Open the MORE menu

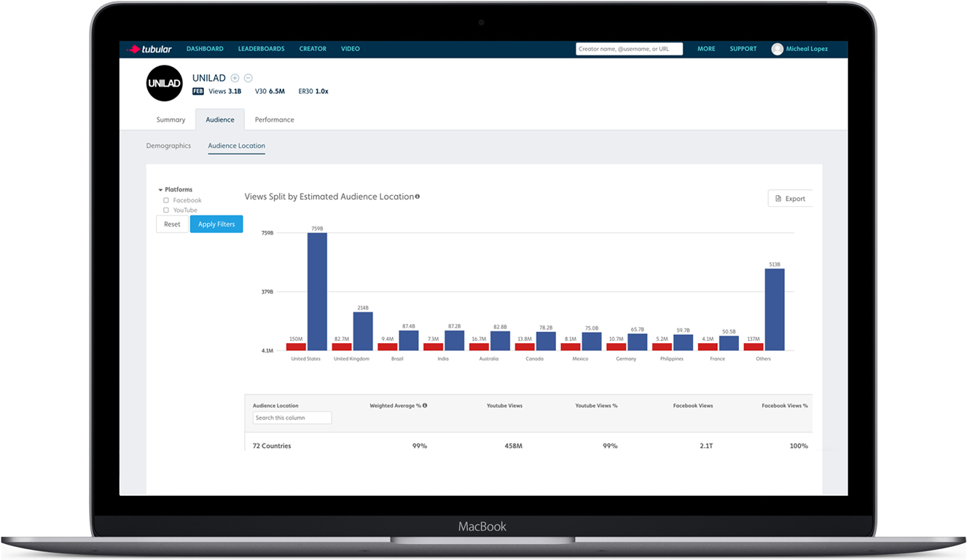click(706, 49)
